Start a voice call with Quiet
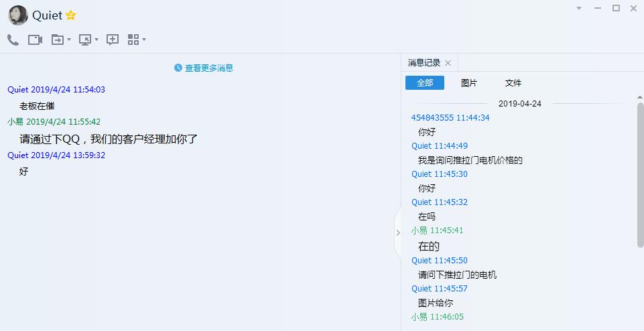The image size is (644, 331). click(13, 40)
